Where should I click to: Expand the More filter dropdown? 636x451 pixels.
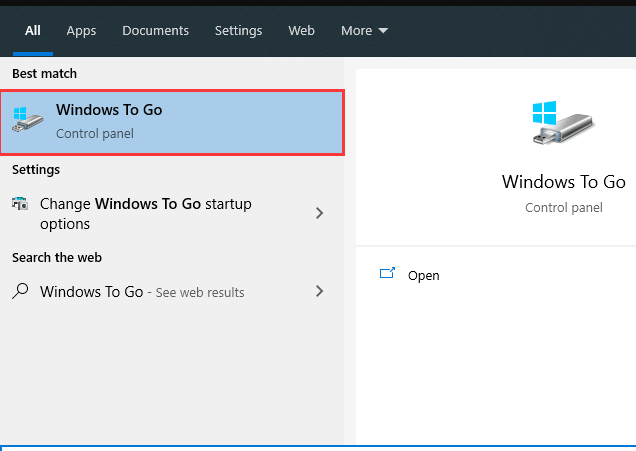pos(364,31)
